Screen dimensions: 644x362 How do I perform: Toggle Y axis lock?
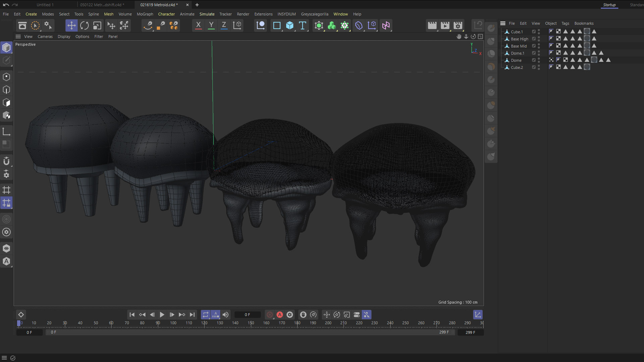[211, 25]
